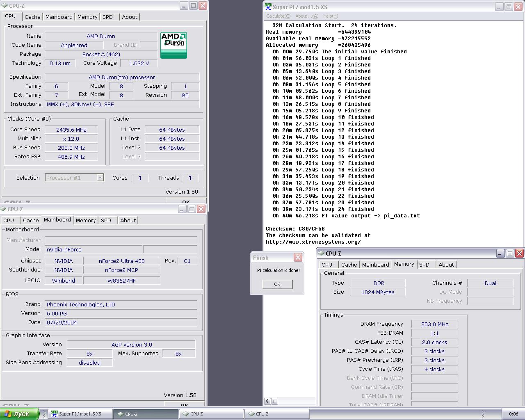Click Mainboard CPU-Z window title icon

pos(3,209)
